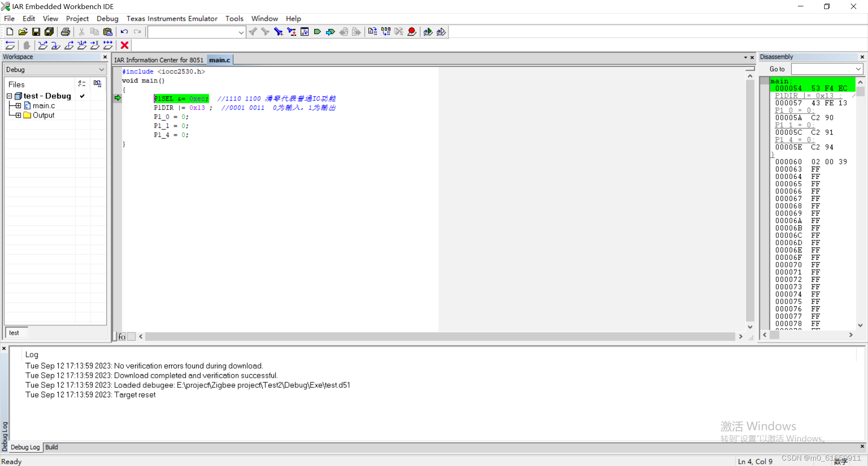
Task: Click Debug without Downloading icon
Action: [441, 32]
